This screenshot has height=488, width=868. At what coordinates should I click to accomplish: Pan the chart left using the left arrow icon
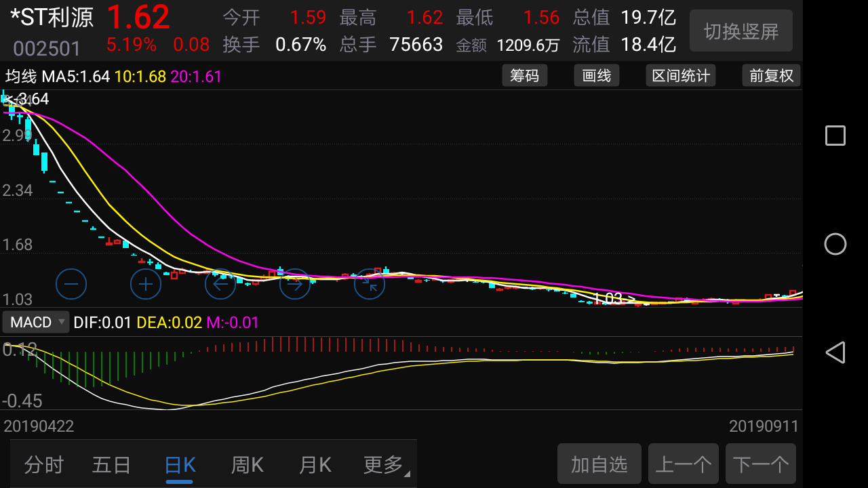click(x=220, y=284)
